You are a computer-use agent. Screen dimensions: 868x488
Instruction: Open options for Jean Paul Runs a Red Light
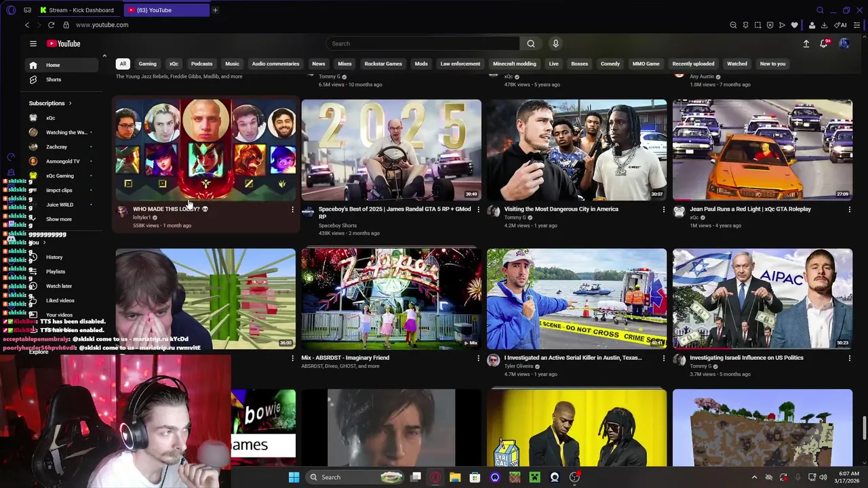[849, 209]
